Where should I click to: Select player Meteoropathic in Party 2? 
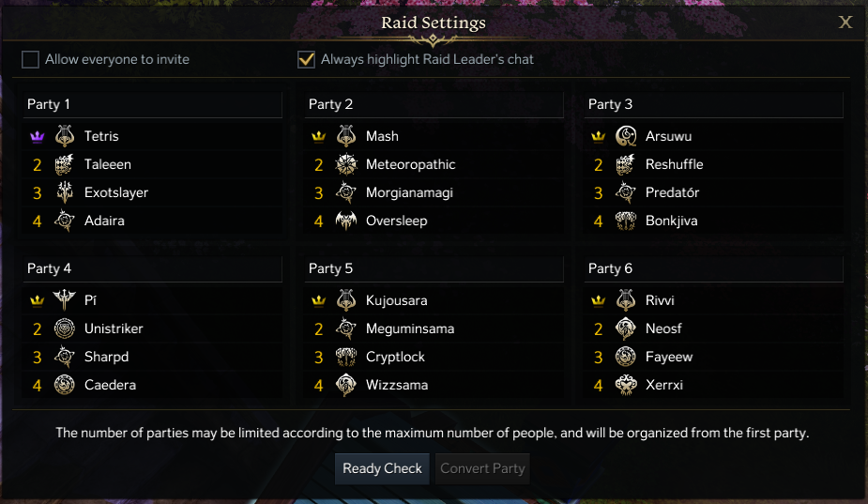[x=410, y=164]
